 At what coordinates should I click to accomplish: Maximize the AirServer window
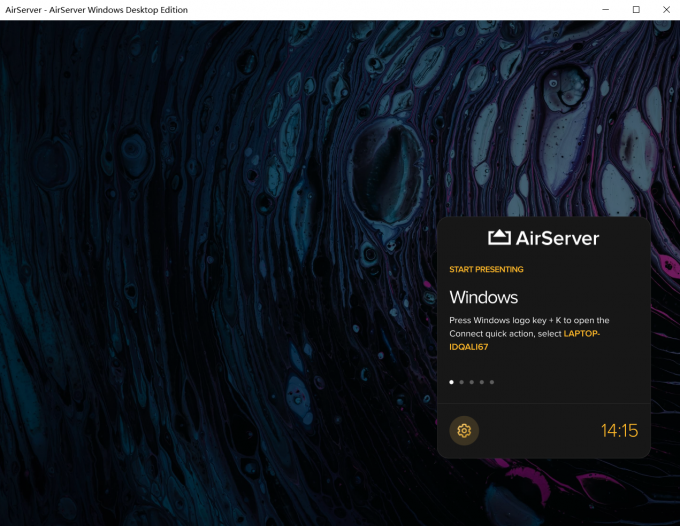pyautogui.click(x=636, y=10)
